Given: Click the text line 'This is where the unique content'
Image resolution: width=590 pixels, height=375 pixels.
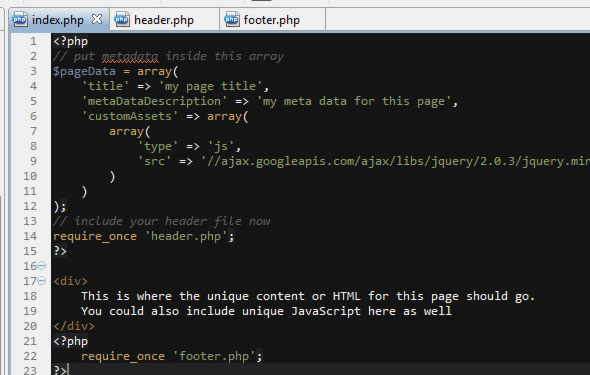Looking at the screenshot, I should coord(308,296).
